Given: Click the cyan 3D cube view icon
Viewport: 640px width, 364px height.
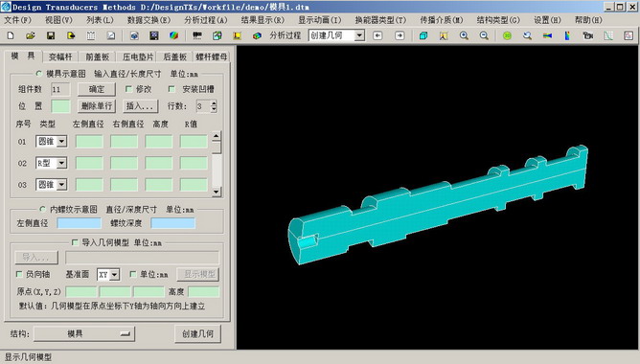Looking at the screenshot, I should tap(423, 35).
